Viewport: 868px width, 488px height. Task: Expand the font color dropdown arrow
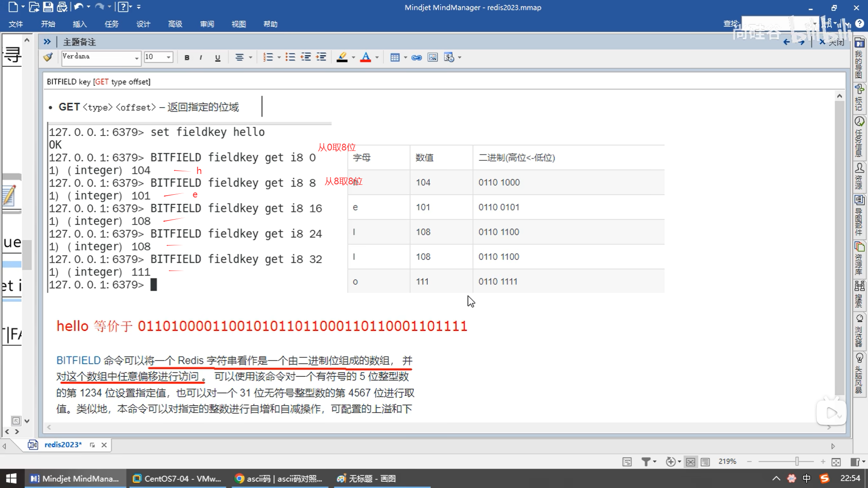tap(377, 57)
